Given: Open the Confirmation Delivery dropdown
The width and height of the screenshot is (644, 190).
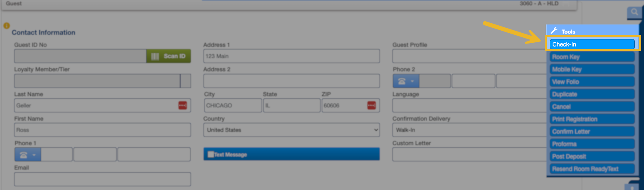Looking at the screenshot, I should pos(469,130).
